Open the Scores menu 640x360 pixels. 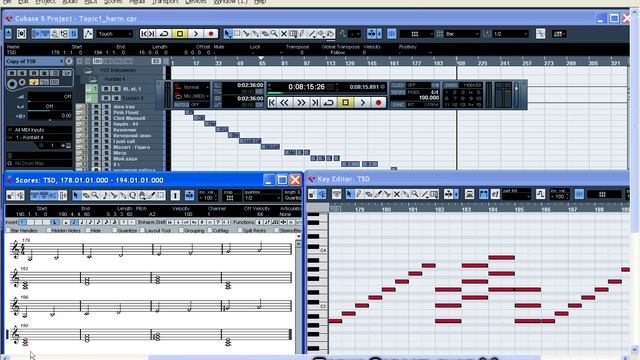(113, 2)
